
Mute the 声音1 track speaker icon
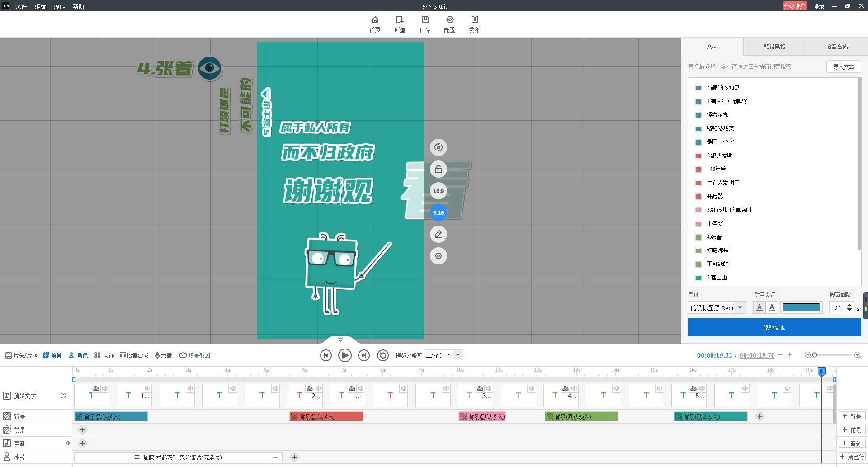[67, 443]
